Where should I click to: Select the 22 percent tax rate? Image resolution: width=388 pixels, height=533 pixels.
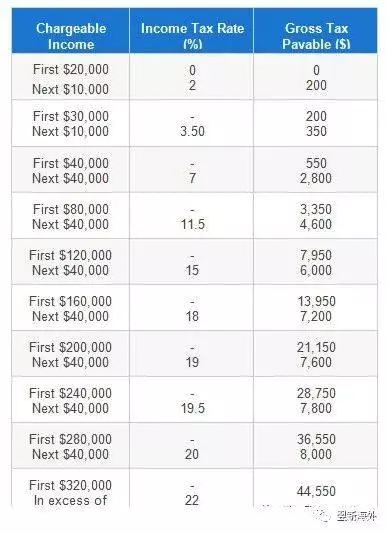pos(192,500)
